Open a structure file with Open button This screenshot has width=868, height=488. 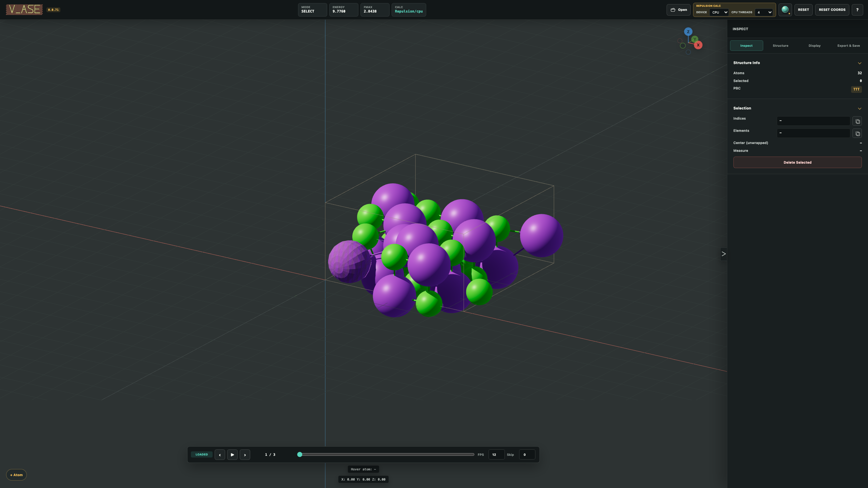(x=678, y=10)
